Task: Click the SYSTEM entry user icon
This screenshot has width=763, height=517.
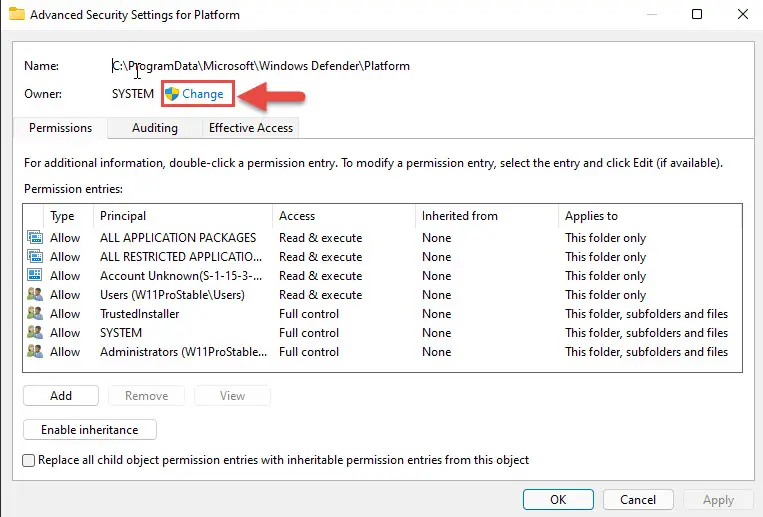Action: pyautogui.click(x=35, y=332)
